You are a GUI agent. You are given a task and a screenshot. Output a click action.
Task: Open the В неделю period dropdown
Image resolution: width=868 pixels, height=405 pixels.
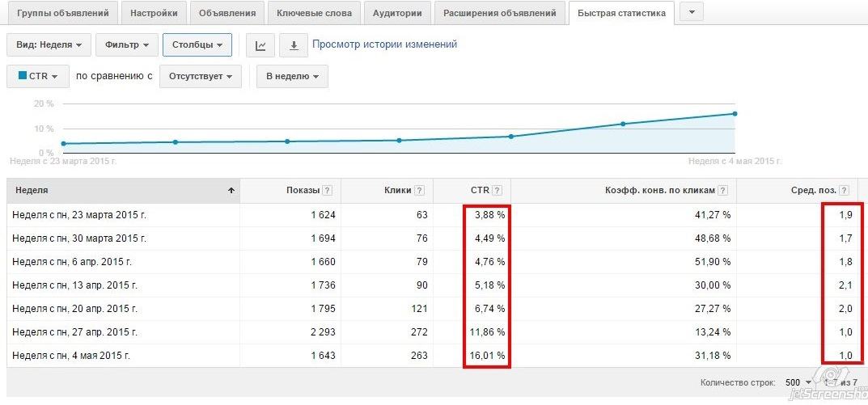click(x=292, y=76)
